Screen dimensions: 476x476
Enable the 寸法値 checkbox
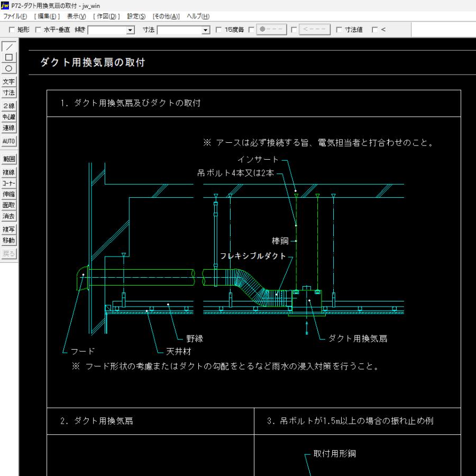(x=339, y=30)
